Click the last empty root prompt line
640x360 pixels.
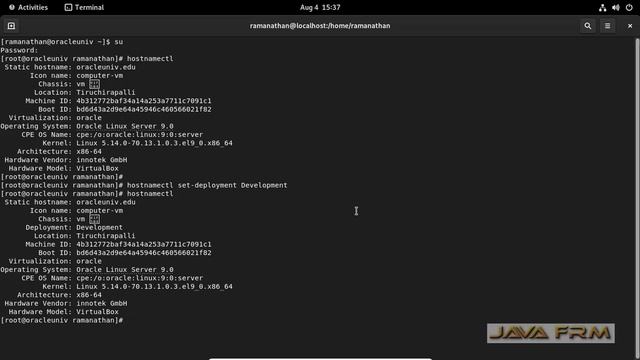(62, 320)
